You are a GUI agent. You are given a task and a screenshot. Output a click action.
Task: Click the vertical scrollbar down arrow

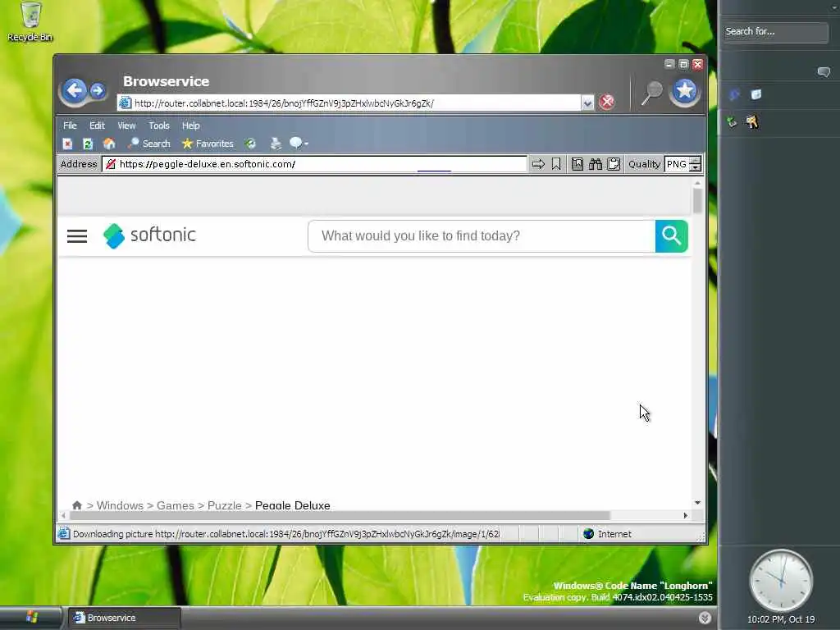[697, 503]
